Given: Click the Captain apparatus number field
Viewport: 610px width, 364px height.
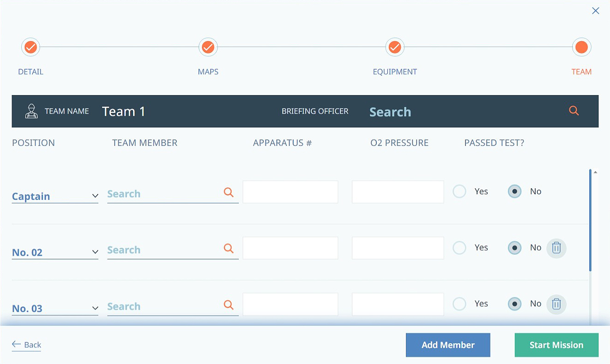Looking at the screenshot, I should (x=290, y=192).
